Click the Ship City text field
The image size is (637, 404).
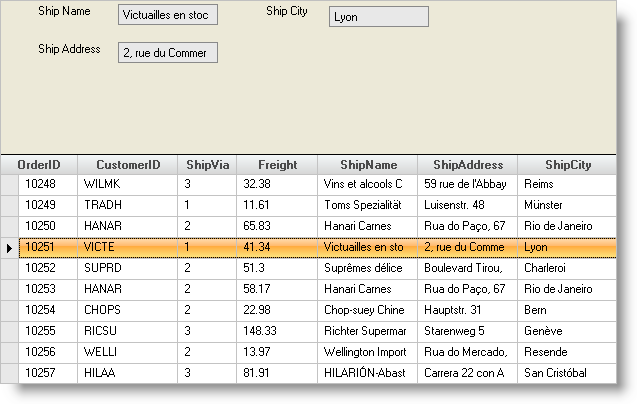pos(378,17)
